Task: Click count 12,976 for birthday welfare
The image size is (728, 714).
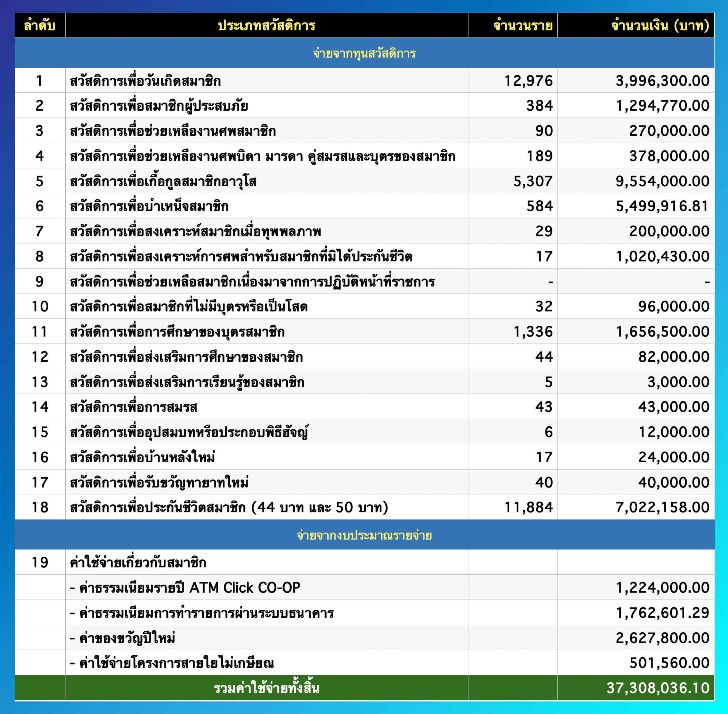Action: (x=528, y=81)
